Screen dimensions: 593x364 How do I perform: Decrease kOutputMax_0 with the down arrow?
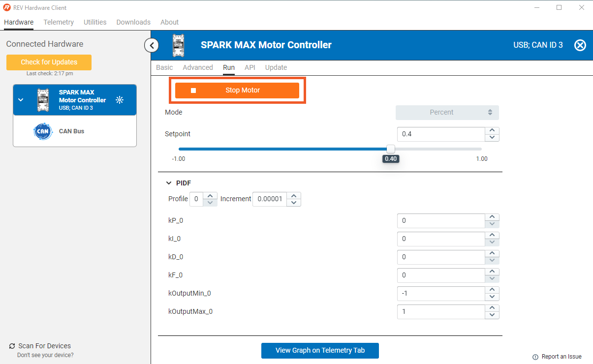[492, 315]
